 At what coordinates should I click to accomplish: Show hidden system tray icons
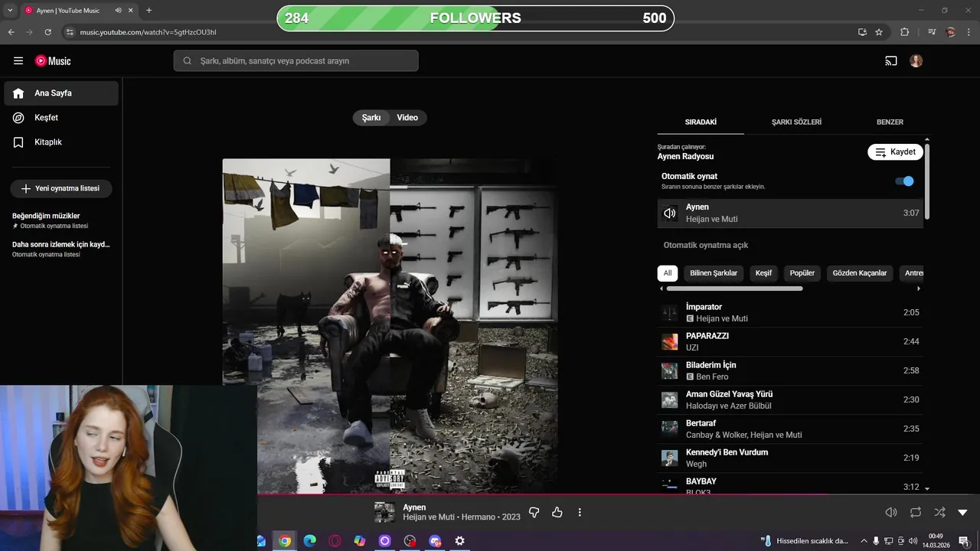[x=864, y=541]
